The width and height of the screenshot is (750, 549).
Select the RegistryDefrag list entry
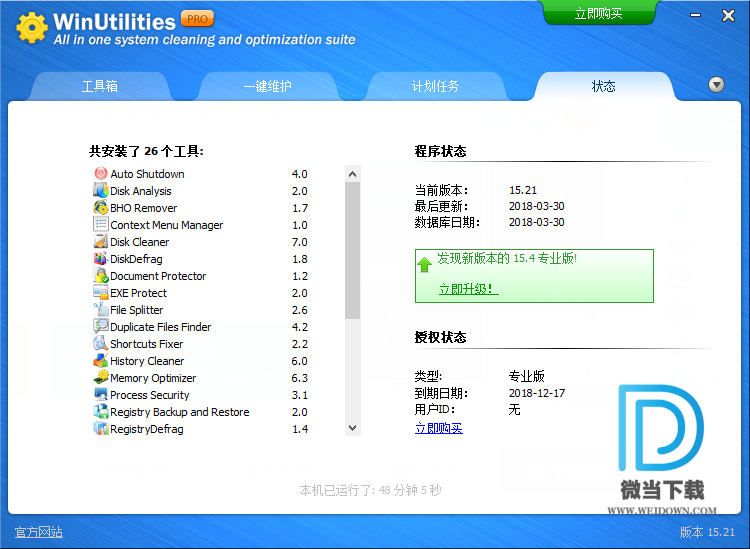click(x=201, y=428)
